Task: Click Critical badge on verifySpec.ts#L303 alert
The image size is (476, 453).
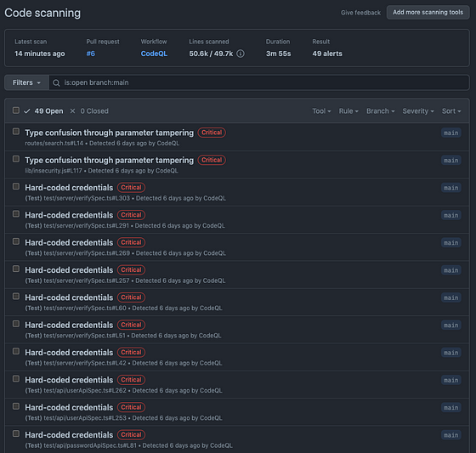Action: (131, 188)
